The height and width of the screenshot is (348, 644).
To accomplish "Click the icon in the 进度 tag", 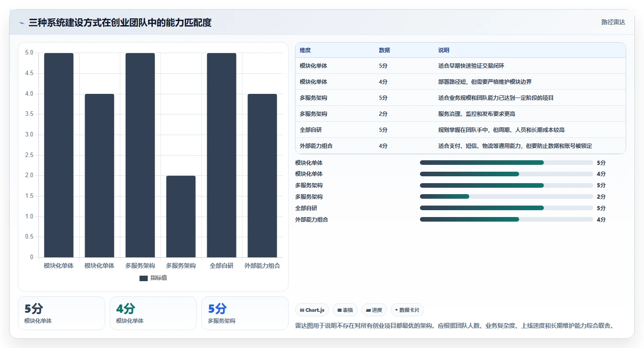I will coord(368,310).
